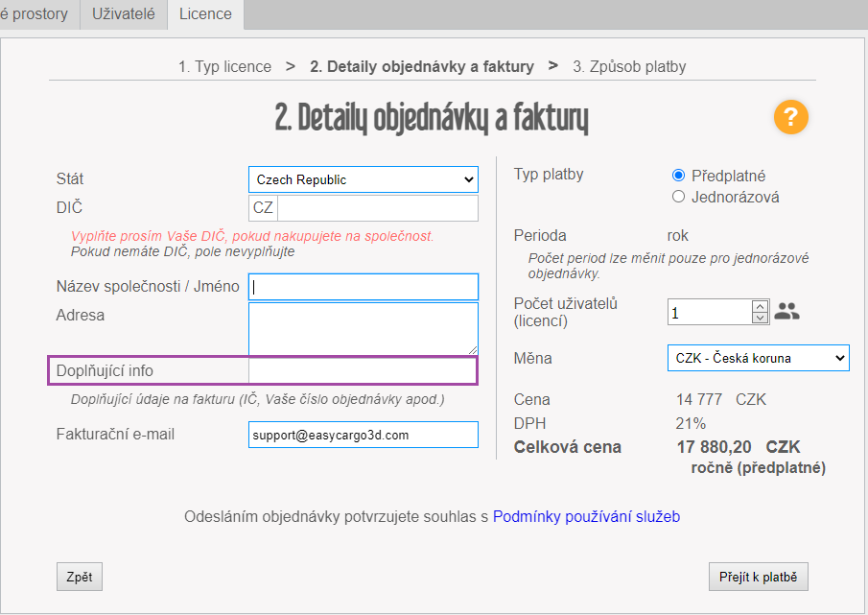Click the Fakturační e-mail field

pos(363,435)
